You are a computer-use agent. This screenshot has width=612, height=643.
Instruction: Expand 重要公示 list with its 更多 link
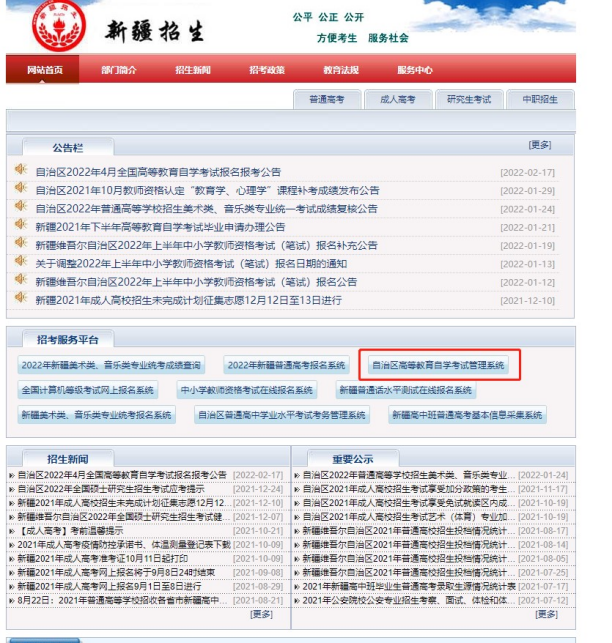point(556,613)
